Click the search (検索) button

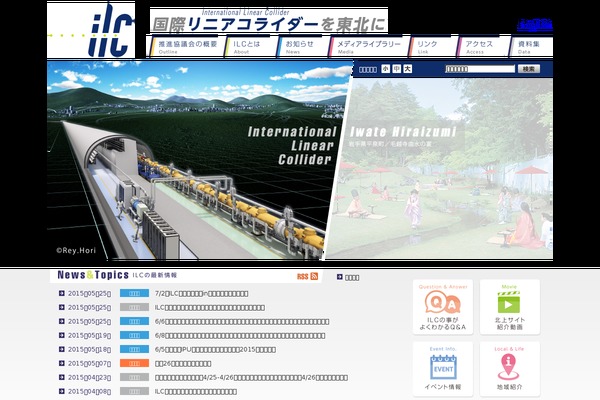(529, 69)
